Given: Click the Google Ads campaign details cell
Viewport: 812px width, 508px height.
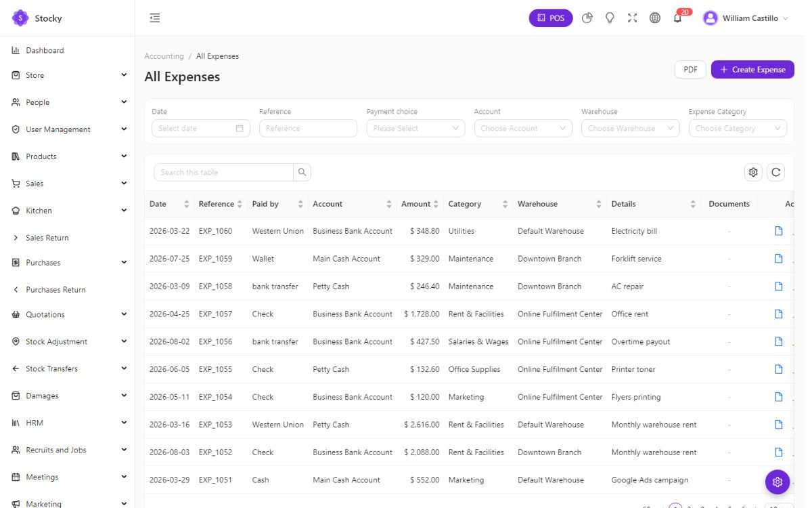Looking at the screenshot, I should pyautogui.click(x=650, y=480).
